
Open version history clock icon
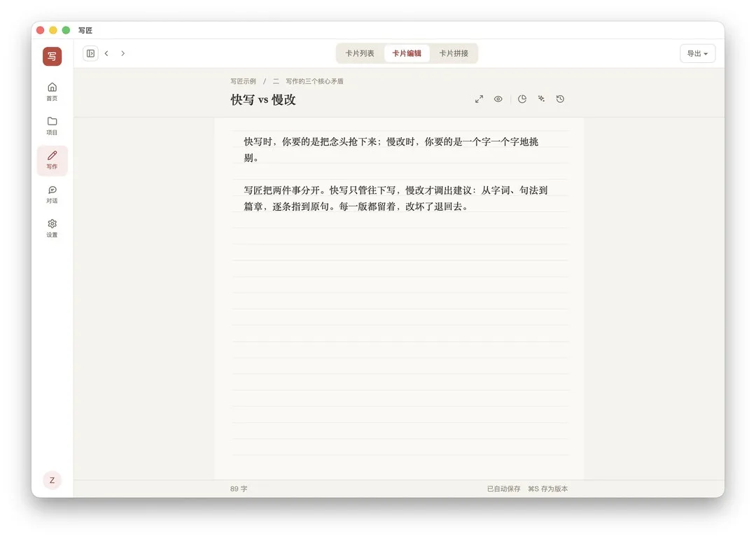[x=560, y=99]
